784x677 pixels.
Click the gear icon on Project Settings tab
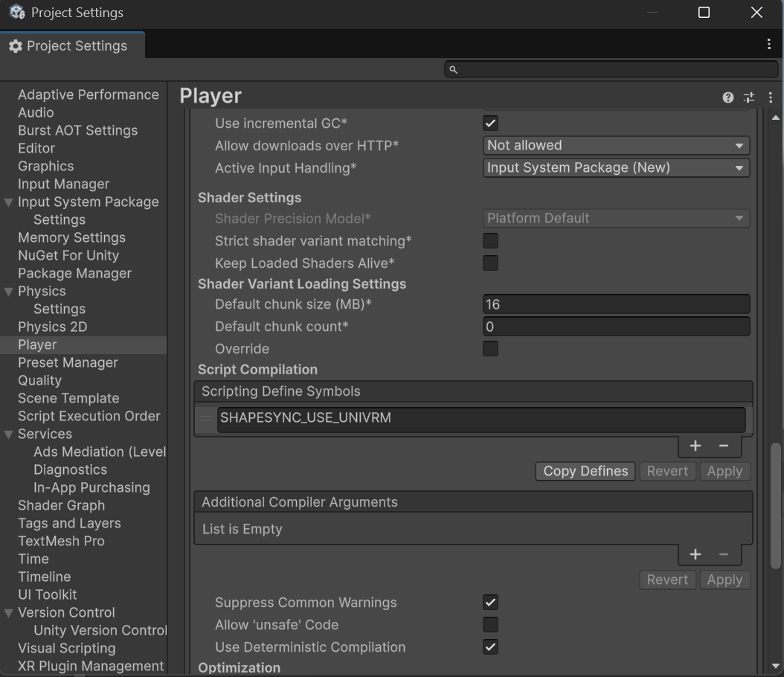pos(16,46)
